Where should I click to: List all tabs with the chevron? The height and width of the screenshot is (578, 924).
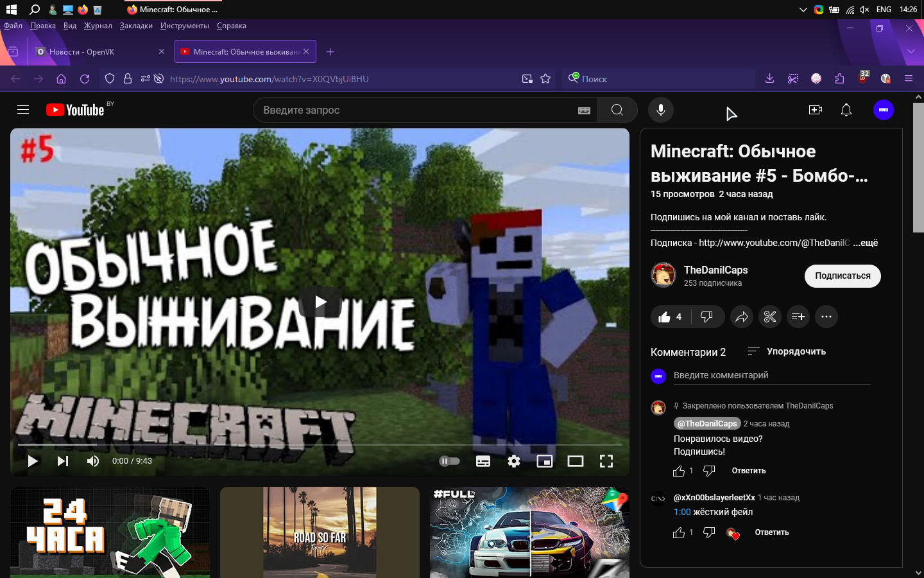coord(911,51)
